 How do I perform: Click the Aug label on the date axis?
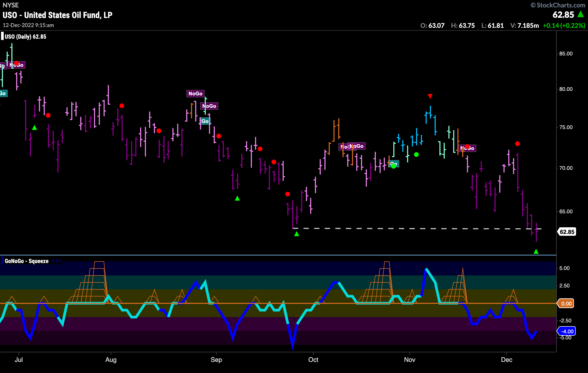click(111, 360)
